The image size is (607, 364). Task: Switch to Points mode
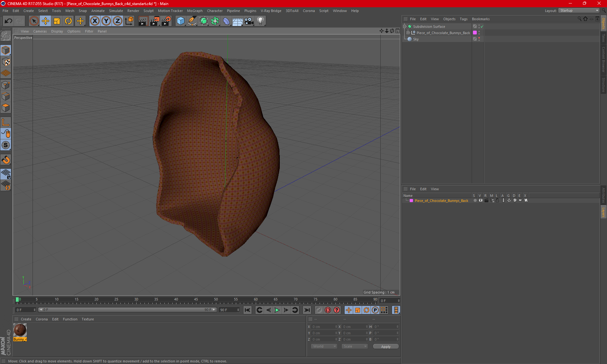tap(6, 85)
